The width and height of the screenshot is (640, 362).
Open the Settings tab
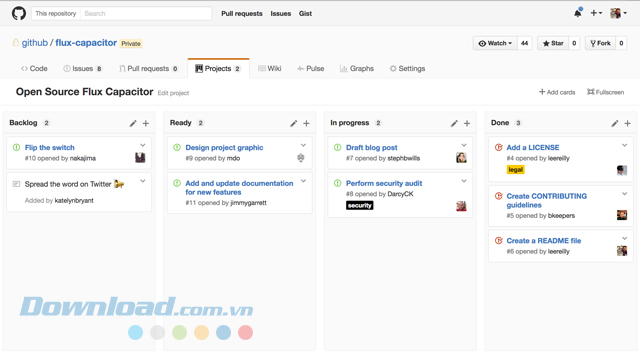pos(407,69)
